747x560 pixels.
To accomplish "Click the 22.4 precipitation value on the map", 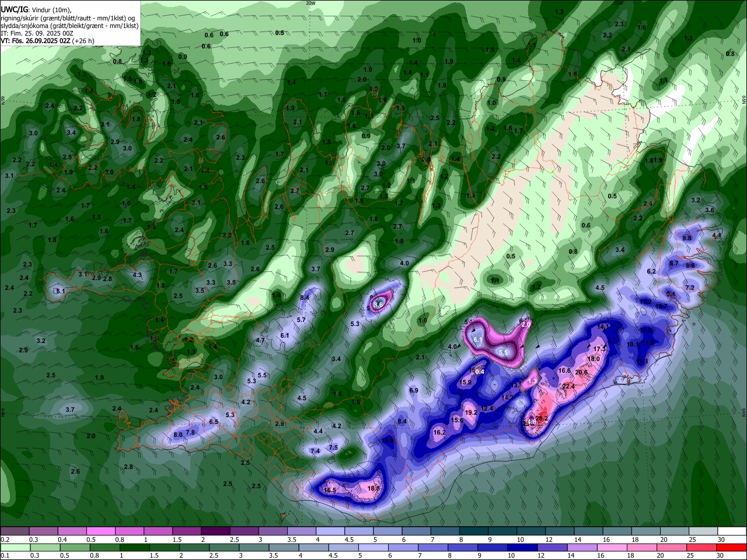I will pos(568,386).
